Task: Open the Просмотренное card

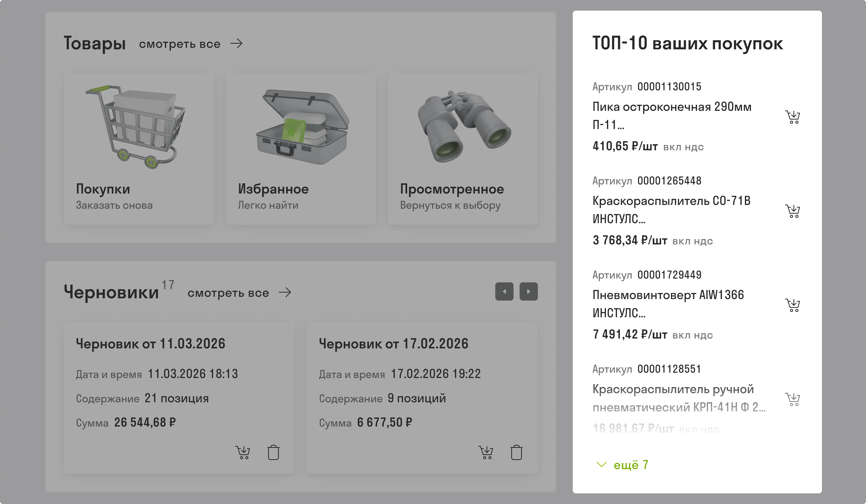Action: coord(463,149)
